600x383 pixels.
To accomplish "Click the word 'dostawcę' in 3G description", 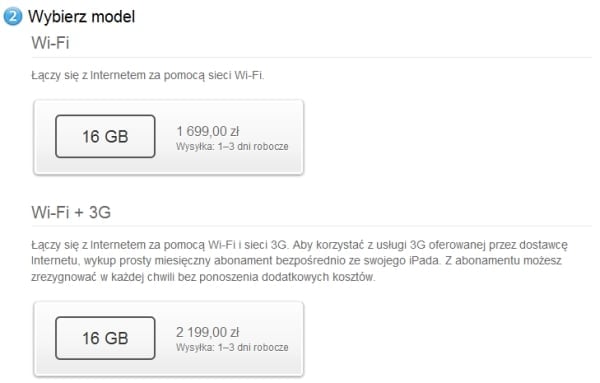I will [x=543, y=245].
